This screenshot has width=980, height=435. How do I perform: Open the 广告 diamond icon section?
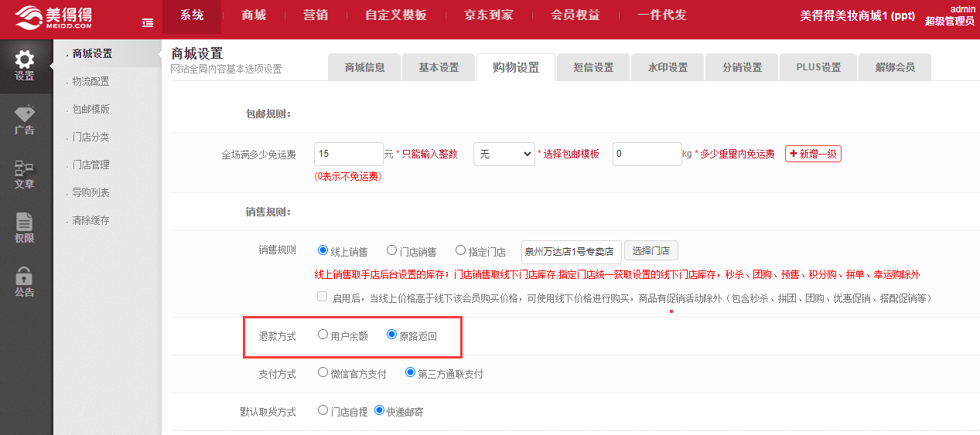point(25,120)
